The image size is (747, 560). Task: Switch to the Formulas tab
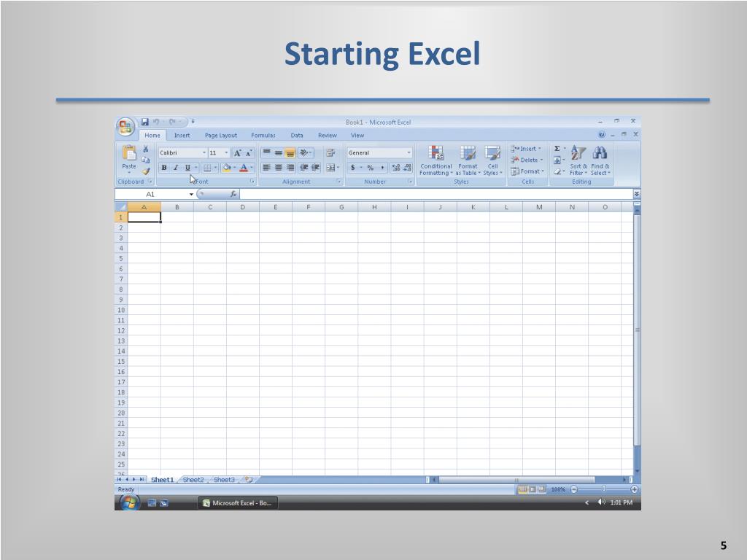(x=263, y=135)
